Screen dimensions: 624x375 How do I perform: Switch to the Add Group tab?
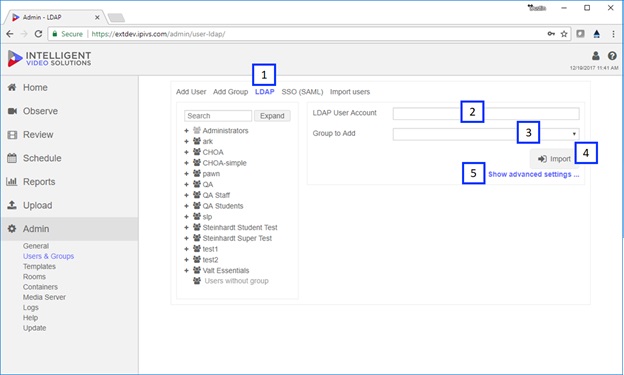click(230, 92)
